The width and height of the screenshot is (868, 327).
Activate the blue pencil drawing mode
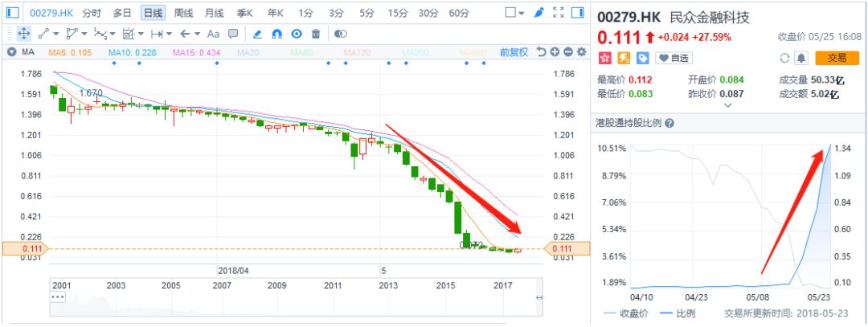pos(257,34)
